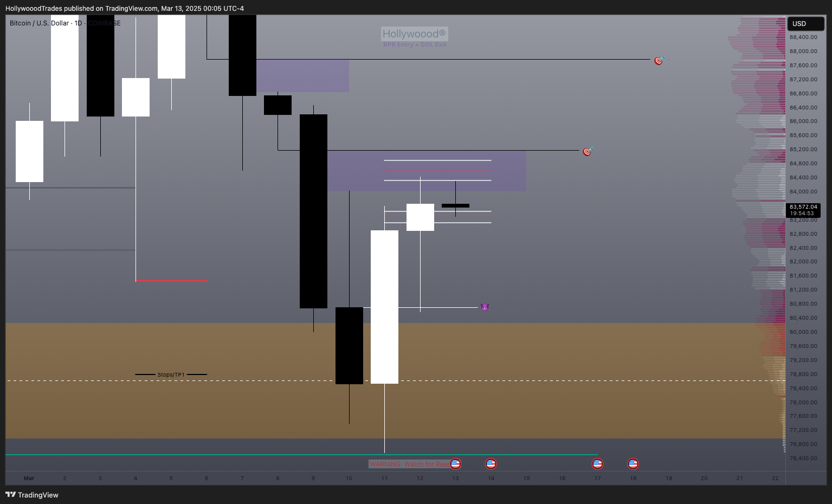Click the 76,400.00 price axis label

(803, 458)
